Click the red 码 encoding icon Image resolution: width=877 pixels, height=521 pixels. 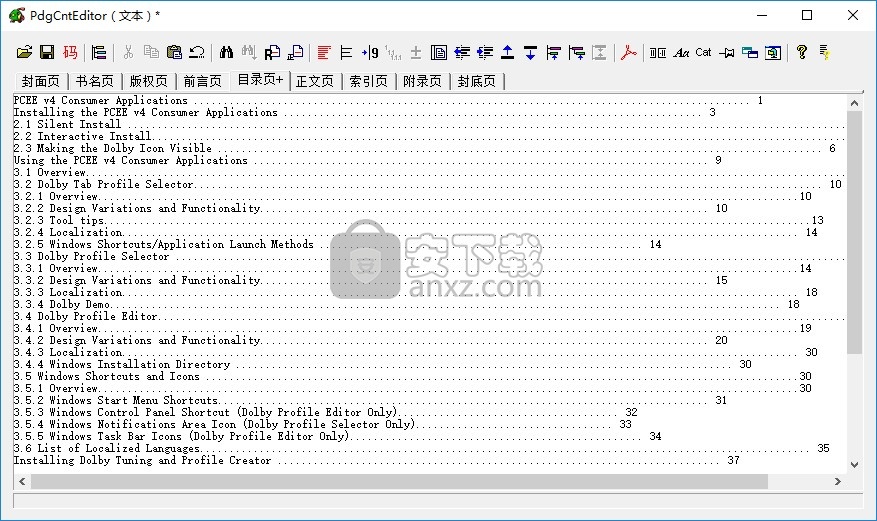click(70, 53)
